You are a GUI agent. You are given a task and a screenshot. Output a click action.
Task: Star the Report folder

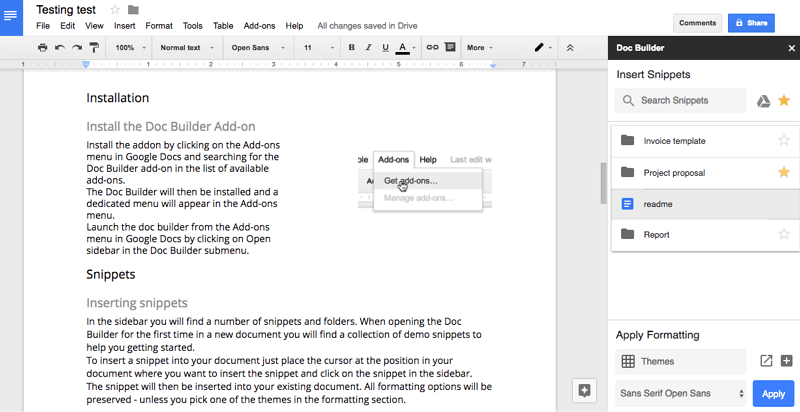point(784,234)
